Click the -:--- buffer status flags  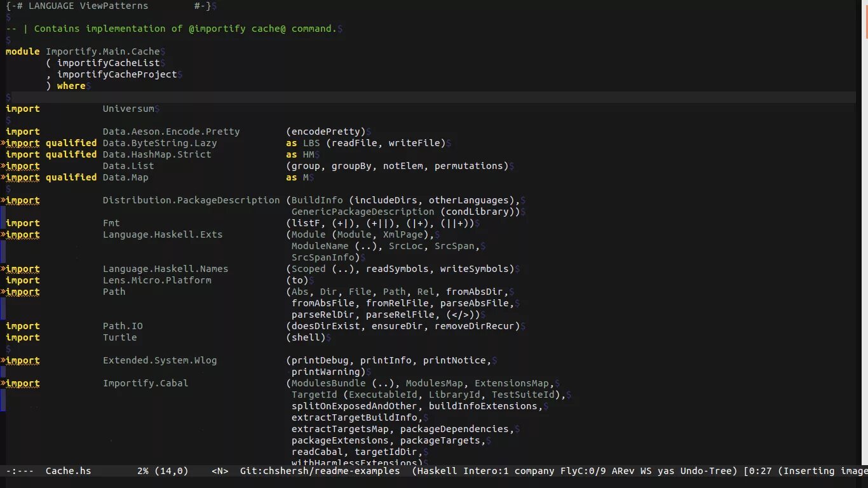(x=20, y=471)
